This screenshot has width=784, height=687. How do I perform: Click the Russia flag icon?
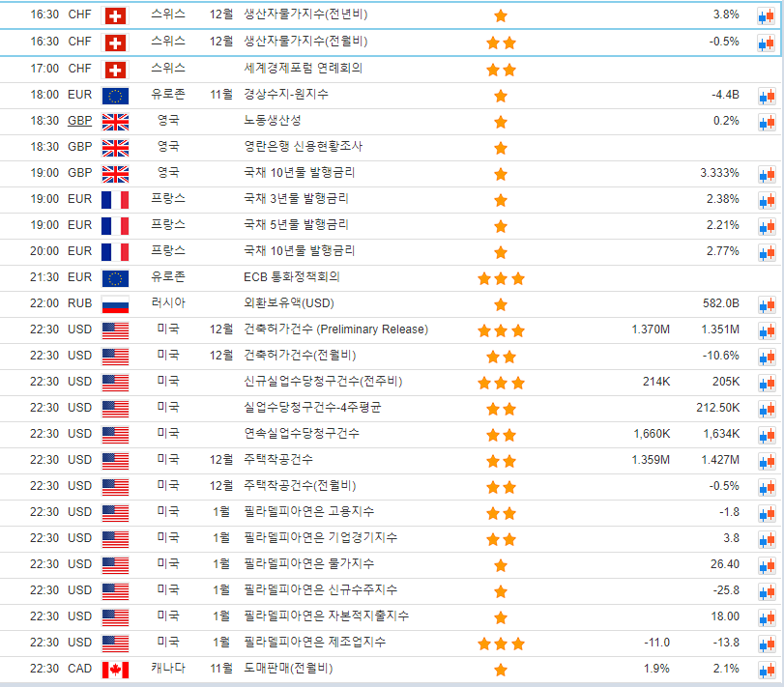pyautogui.click(x=115, y=304)
